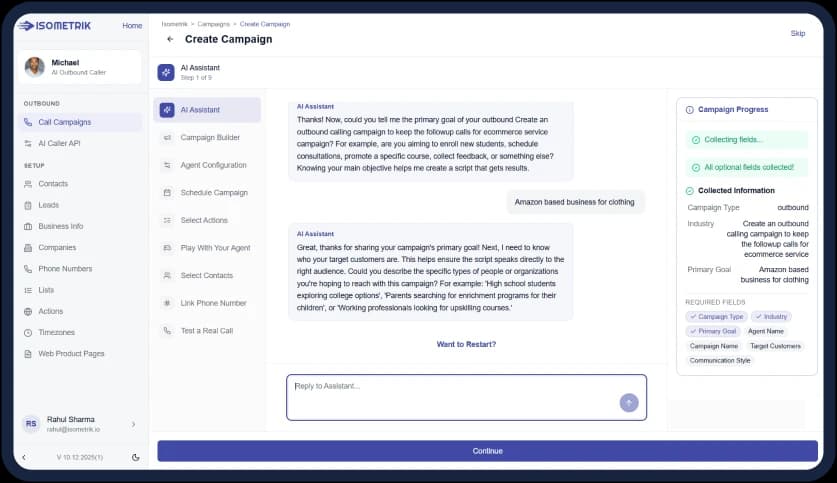Select the AI Assistant step
Screen dimensions: 837x483
(207, 110)
